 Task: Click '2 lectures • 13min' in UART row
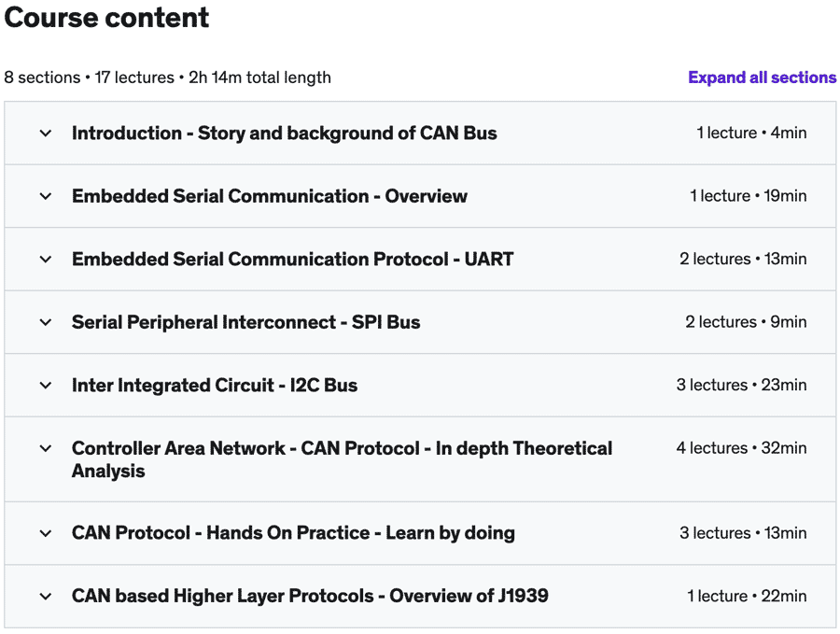[743, 260]
